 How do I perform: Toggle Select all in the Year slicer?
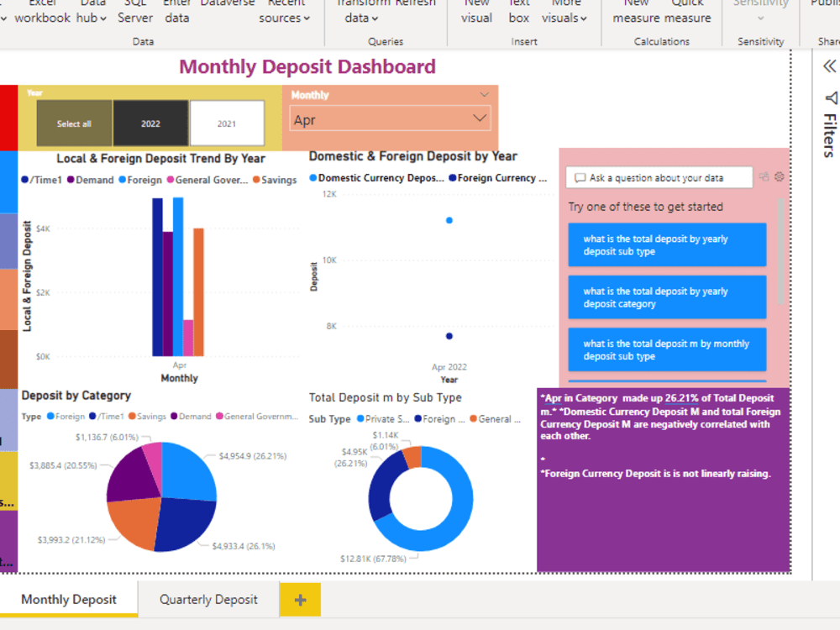tap(73, 123)
